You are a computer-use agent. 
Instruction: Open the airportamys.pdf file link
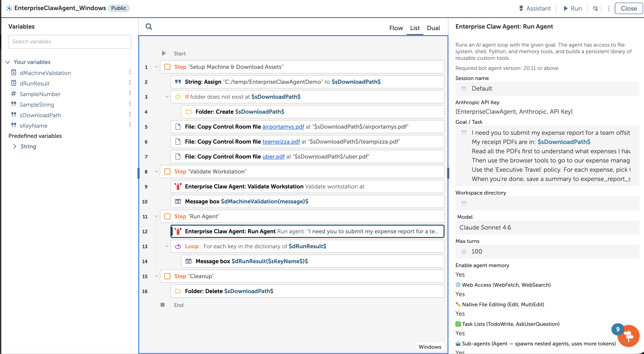[283, 127]
